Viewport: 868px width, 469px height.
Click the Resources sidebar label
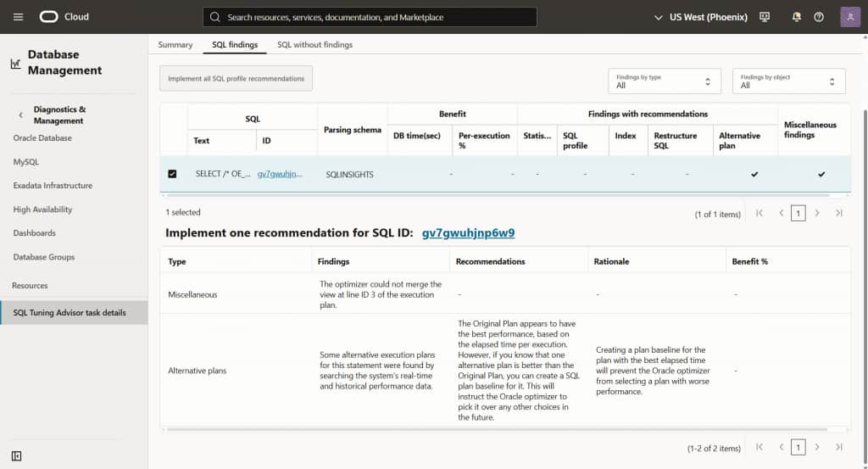[x=30, y=285]
